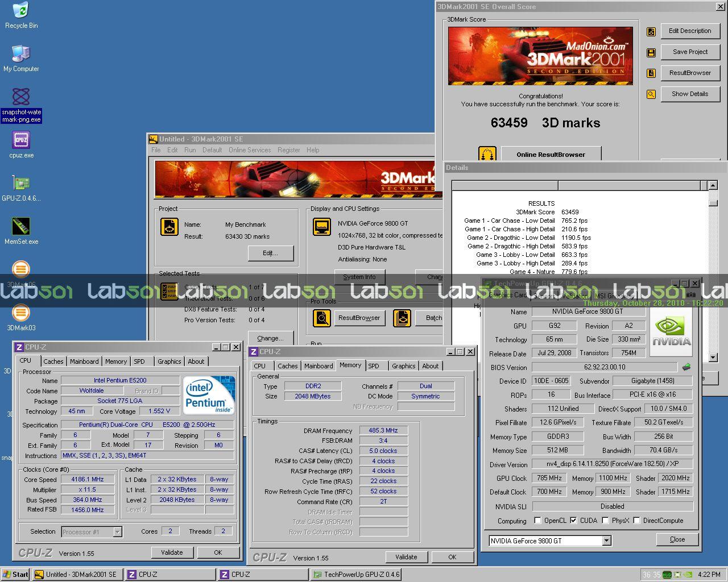Click the System Info button
The height and width of the screenshot is (582, 728).
point(359,277)
